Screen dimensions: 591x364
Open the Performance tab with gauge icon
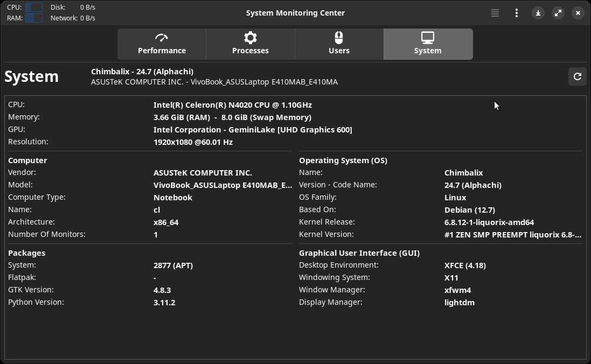162,44
